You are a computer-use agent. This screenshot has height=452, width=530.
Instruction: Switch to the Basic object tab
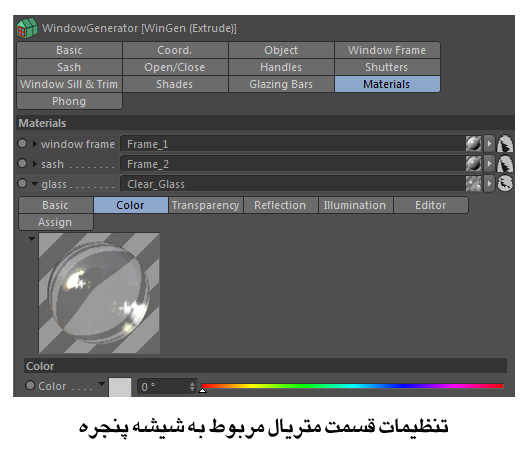[x=69, y=50]
